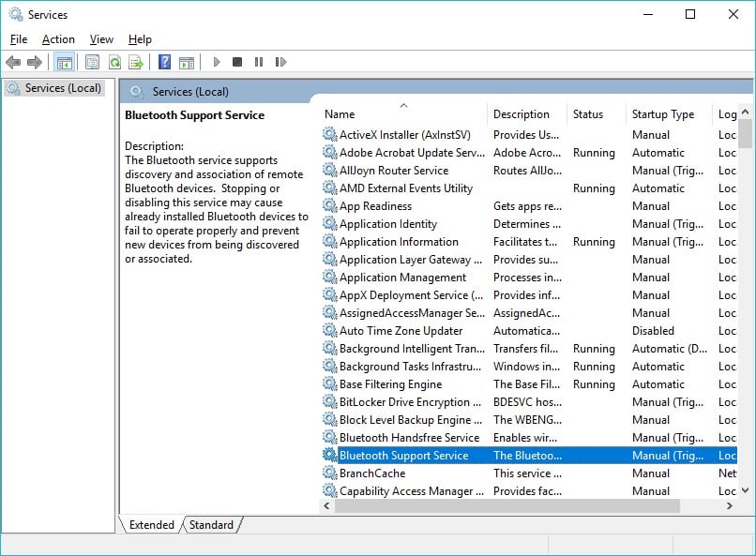
Task: Open the Action menu
Action: [58, 39]
